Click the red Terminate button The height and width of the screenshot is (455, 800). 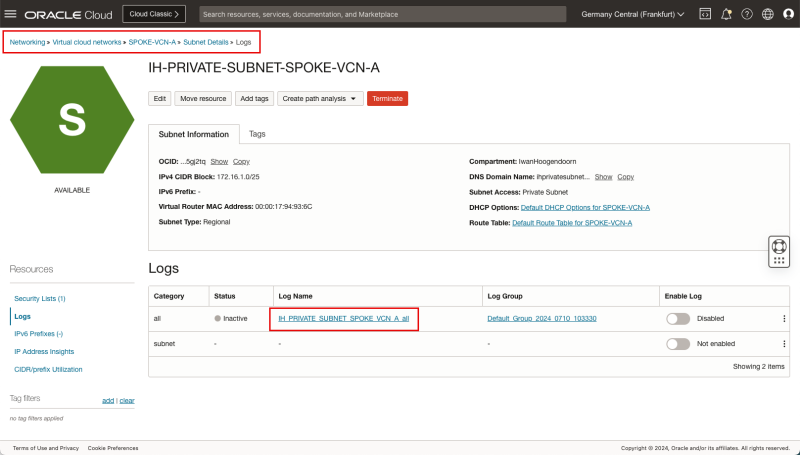pos(387,98)
